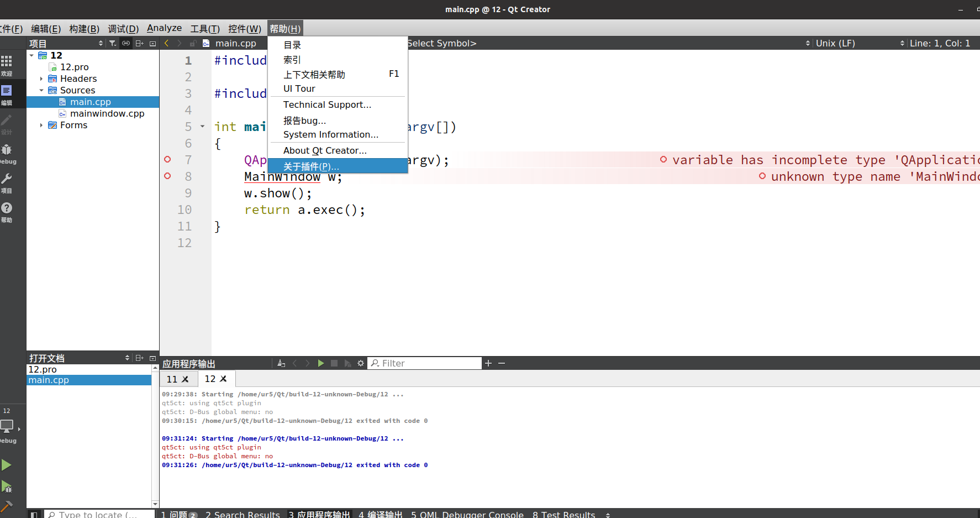Close the Open Documents panel
The image size is (980, 518).
(153, 358)
